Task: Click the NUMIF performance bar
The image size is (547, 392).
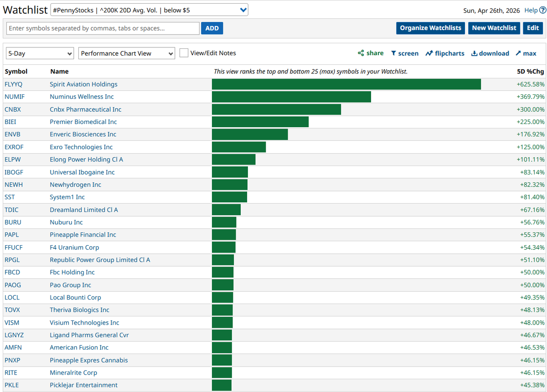Action: [291, 97]
